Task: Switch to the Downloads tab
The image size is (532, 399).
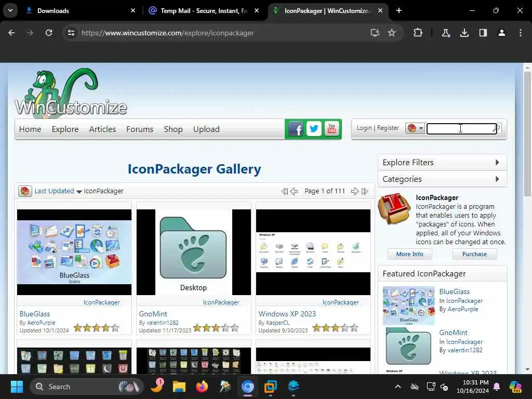Action: [81, 10]
